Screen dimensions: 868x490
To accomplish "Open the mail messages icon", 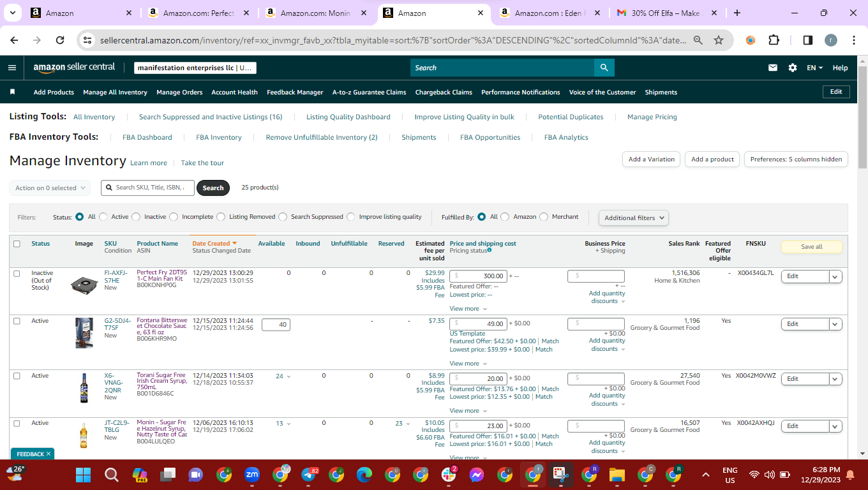I will click(x=773, y=68).
